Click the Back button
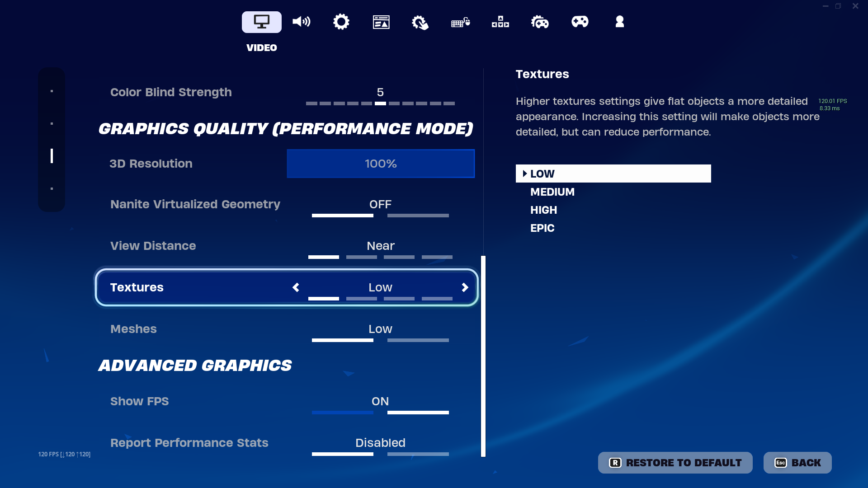 tap(797, 463)
